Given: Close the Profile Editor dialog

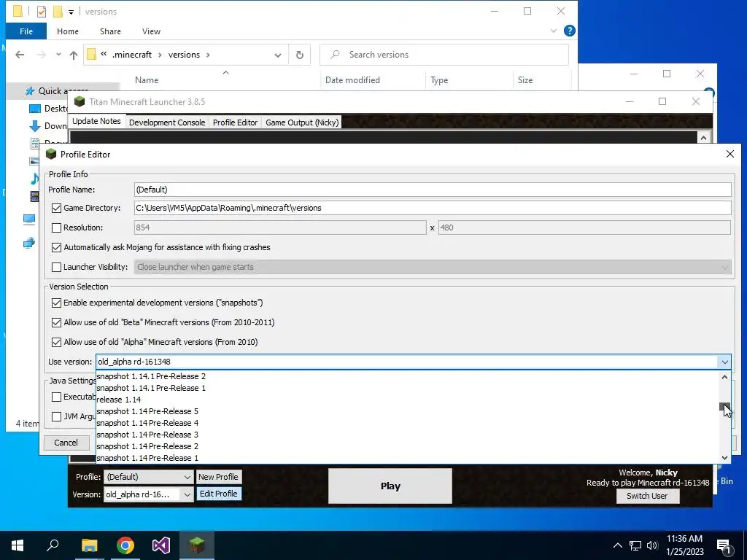Looking at the screenshot, I should pos(729,154).
